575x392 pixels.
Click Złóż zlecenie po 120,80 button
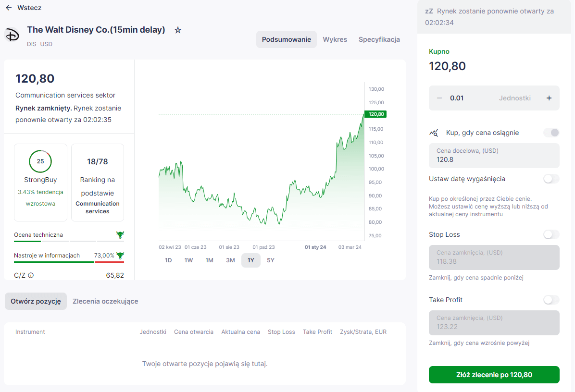tap(494, 375)
